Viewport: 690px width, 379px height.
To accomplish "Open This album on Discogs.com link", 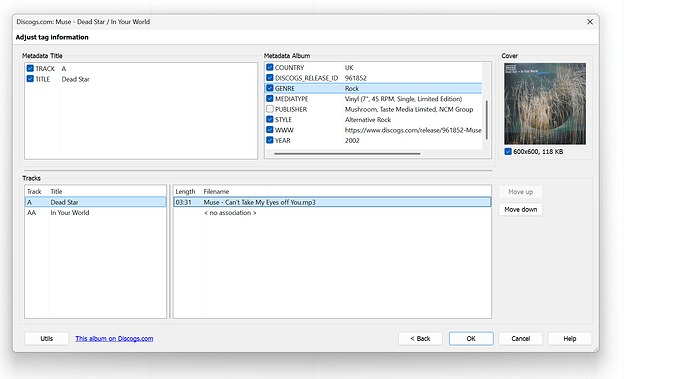I will [x=114, y=339].
